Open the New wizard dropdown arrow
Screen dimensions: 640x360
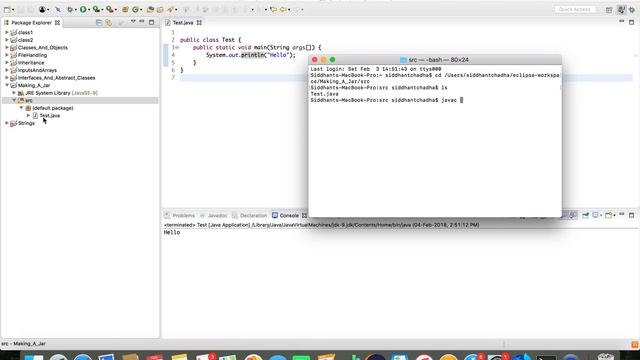pyautogui.click(x=13, y=9)
